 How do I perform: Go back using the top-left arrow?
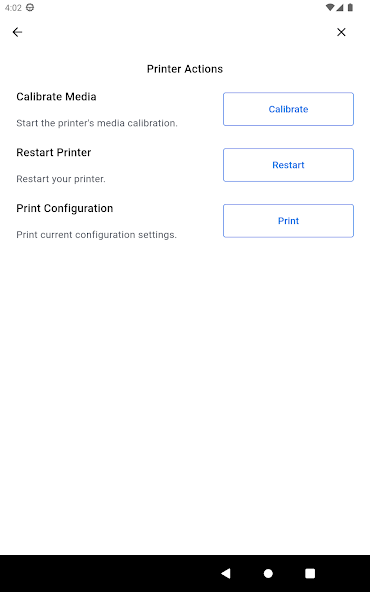click(17, 32)
